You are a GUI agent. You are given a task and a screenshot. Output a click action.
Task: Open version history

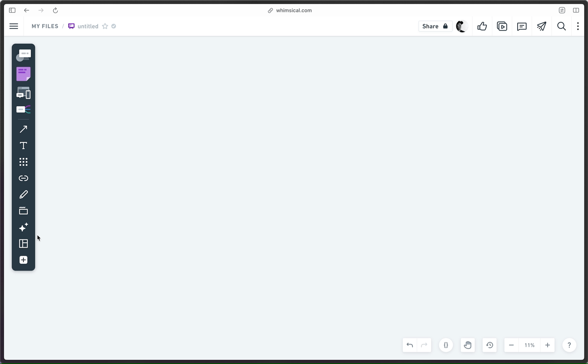click(x=489, y=345)
